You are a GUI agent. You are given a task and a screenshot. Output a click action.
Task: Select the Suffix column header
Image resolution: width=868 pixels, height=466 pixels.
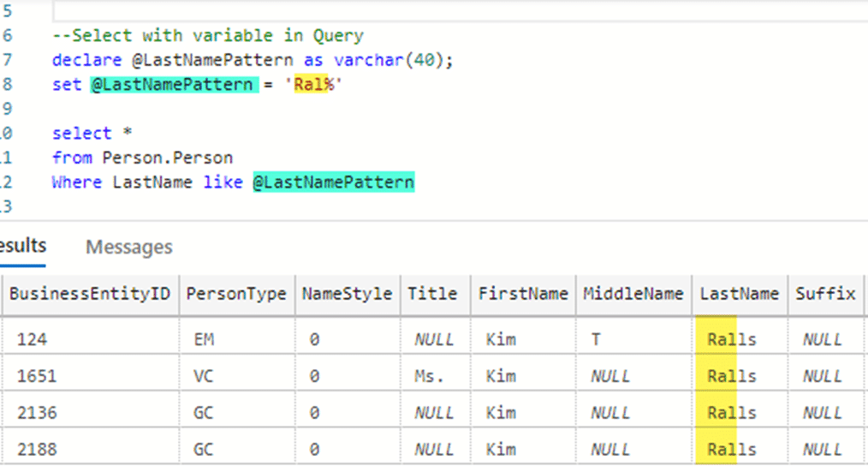tap(825, 294)
